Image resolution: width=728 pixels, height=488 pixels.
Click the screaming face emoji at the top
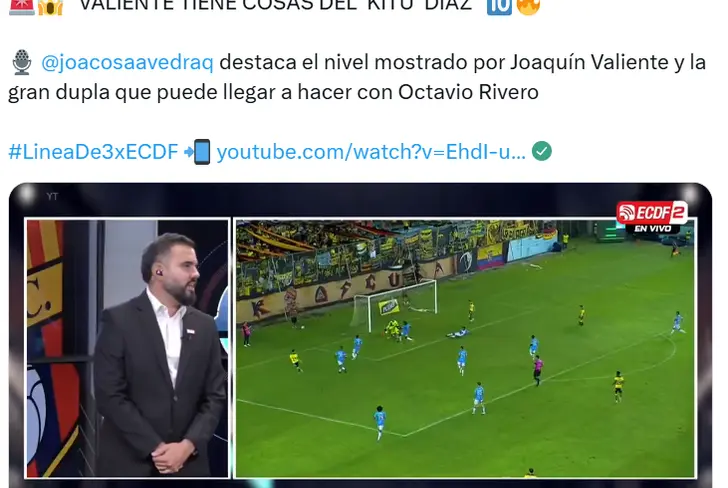click(50, 7)
